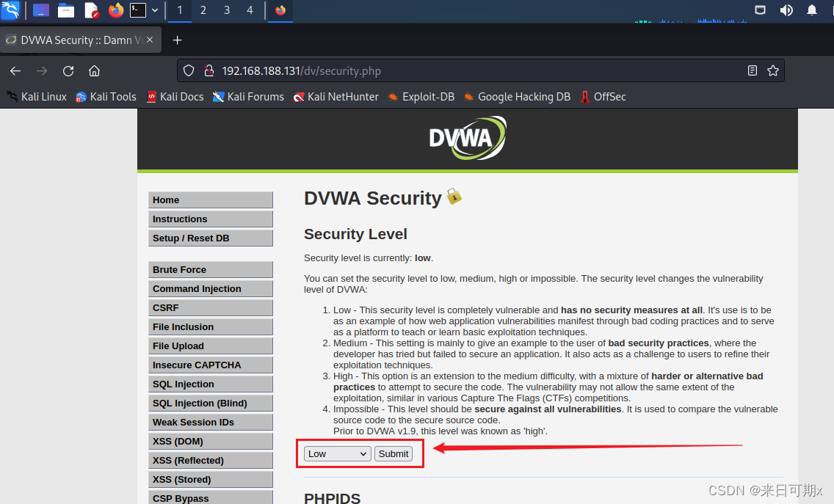Open terminal emulator from the panel
Viewport: 834px width, 504px height.
(138, 10)
